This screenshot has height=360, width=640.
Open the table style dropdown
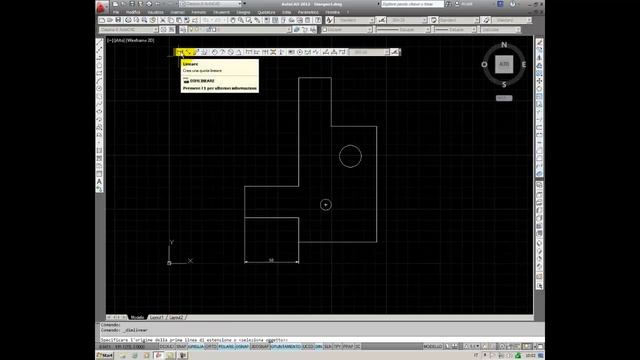pos(459,20)
